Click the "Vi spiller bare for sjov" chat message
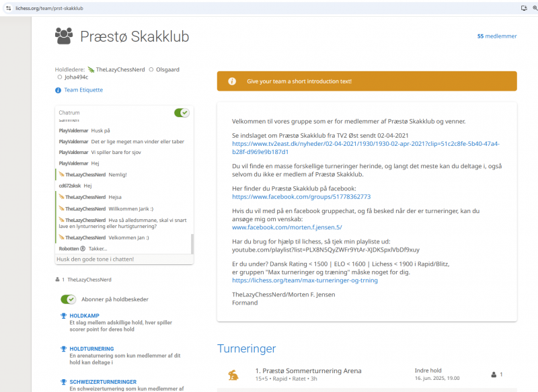Viewport: 538px width, 392px height. [116, 152]
